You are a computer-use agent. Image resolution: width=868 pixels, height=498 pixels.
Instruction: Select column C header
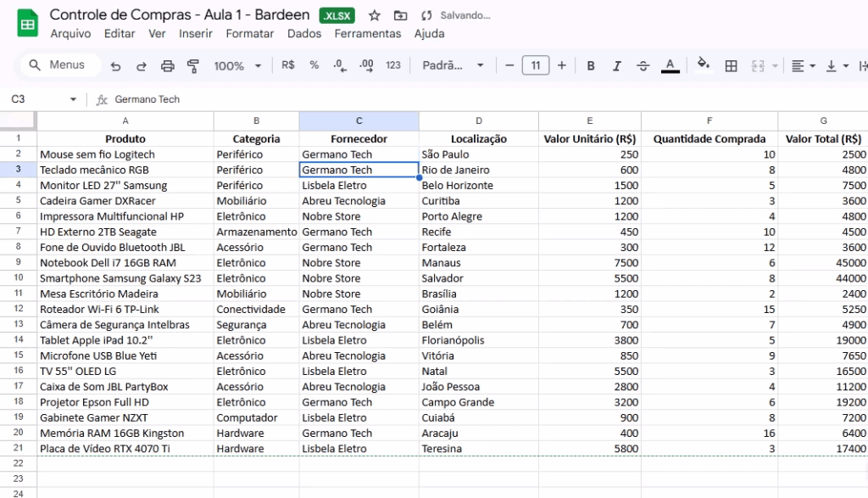(359, 120)
